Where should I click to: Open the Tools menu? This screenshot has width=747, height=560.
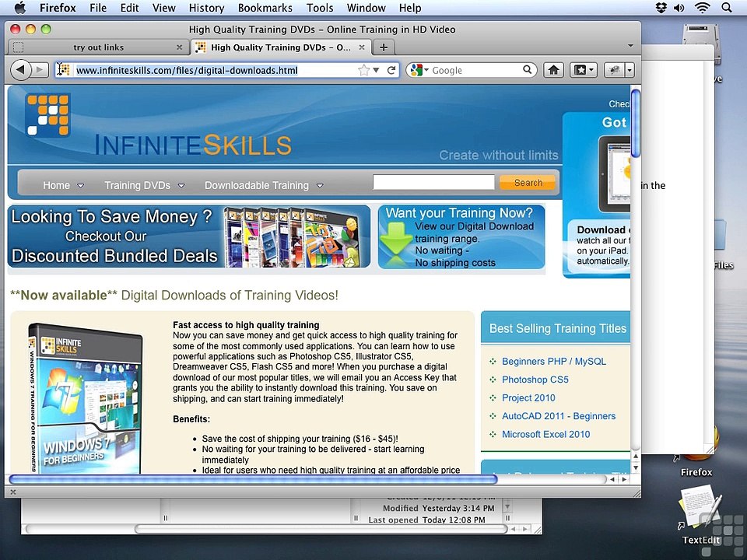click(x=320, y=8)
